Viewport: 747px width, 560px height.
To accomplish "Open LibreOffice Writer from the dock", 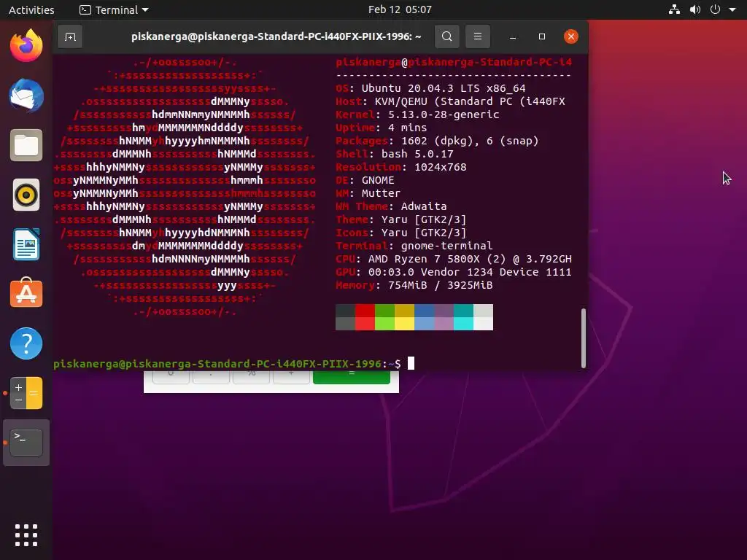I will click(x=26, y=244).
